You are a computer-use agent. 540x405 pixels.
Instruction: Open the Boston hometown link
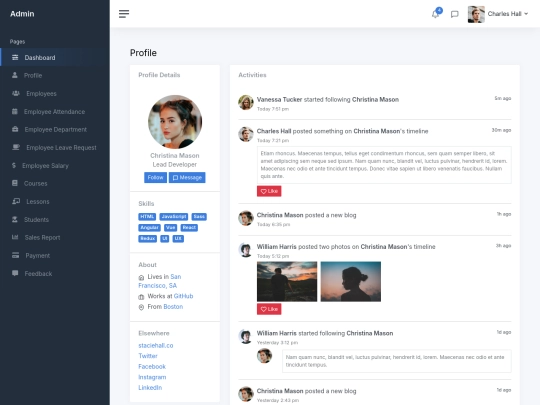(173, 307)
